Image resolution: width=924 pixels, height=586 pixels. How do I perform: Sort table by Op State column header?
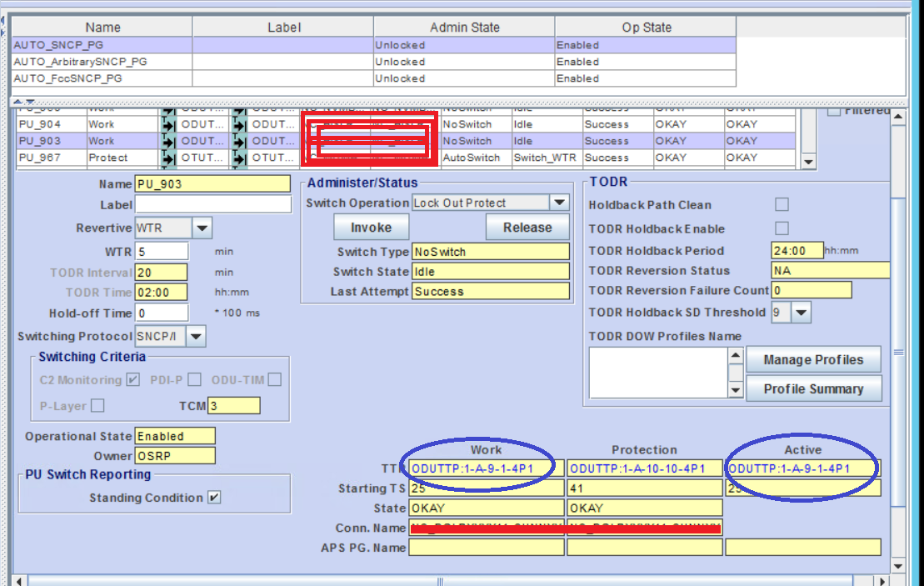[x=646, y=28]
